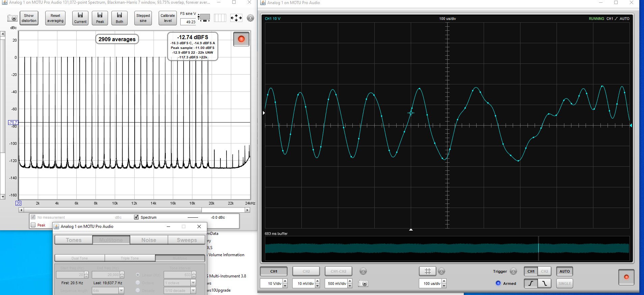The width and height of the screenshot is (644, 295).
Task: Click Reset averaging button
Action: click(x=55, y=18)
